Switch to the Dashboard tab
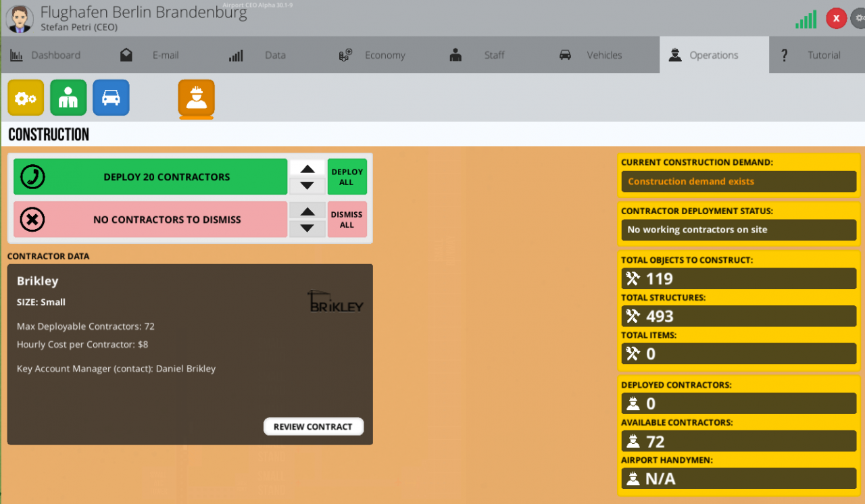The image size is (865, 504). [x=46, y=55]
